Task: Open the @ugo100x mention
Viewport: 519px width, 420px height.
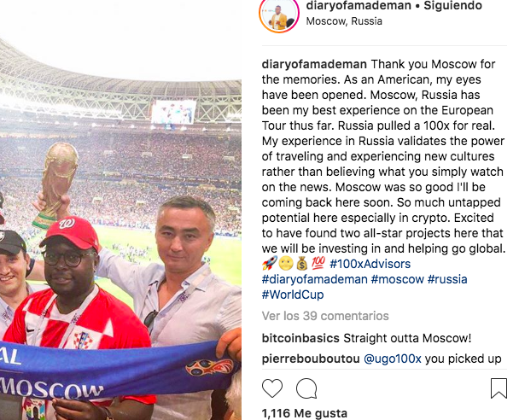Action: [393, 359]
